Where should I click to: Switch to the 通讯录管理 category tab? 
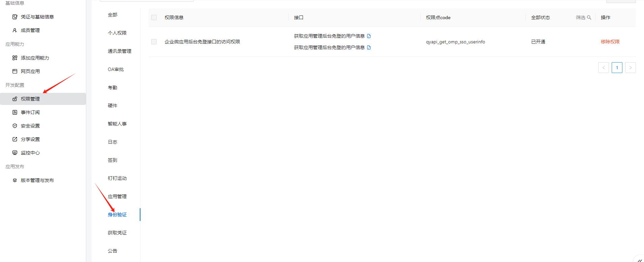click(x=119, y=51)
